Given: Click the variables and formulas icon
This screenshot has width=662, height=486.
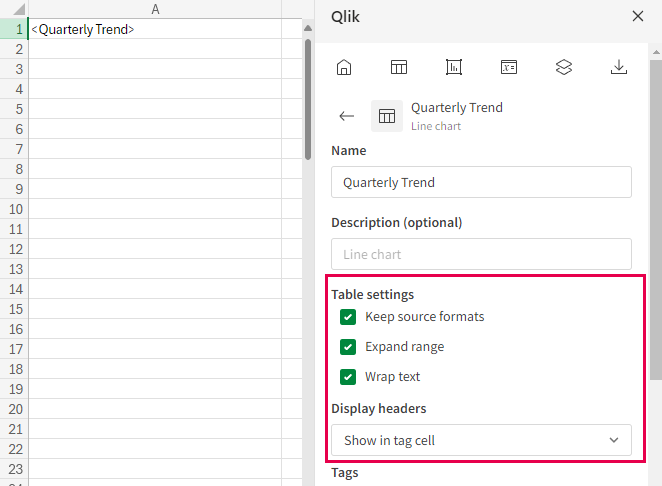Looking at the screenshot, I should click(509, 68).
